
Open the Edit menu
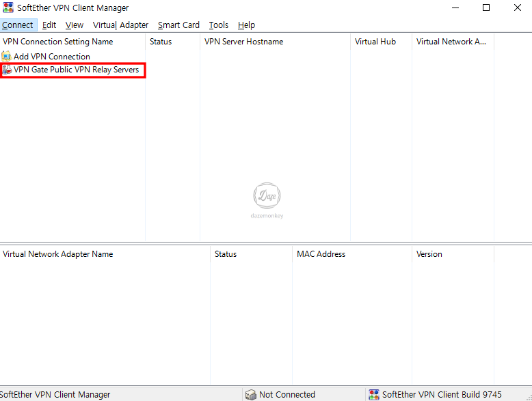49,25
